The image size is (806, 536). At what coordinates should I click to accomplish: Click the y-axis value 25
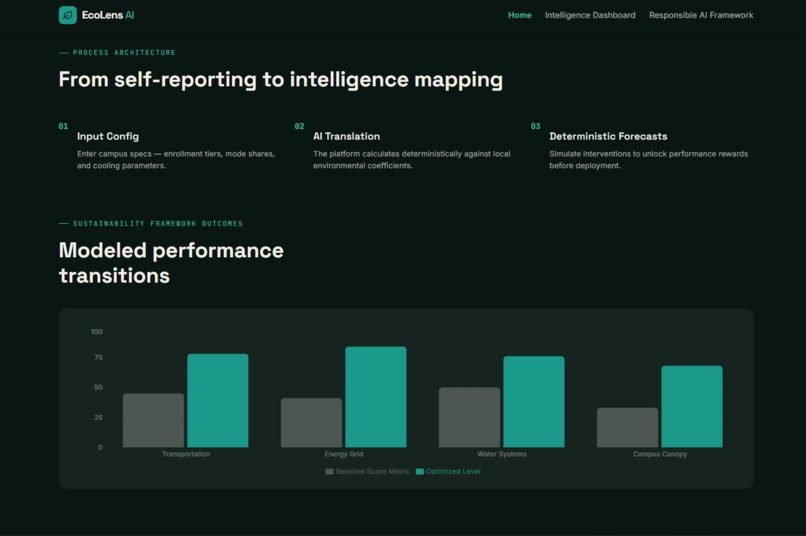click(98, 417)
